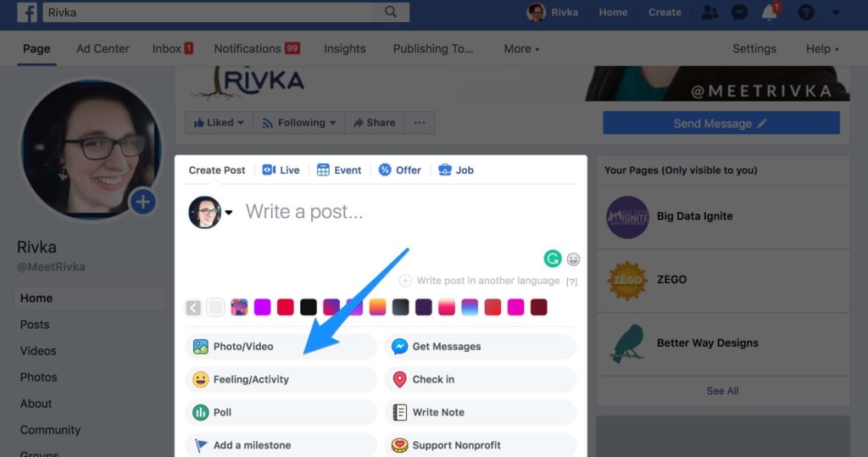Open the Help question mark icon
Image resolution: width=868 pixels, height=457 pixels.
pos(806,13)
